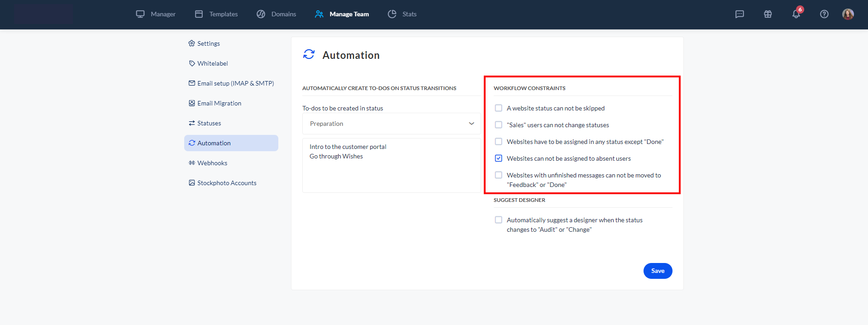Click the Webhooks icon in sidebar
The width and height of the screenshot is (868, 325).
pyautogui.click(x=192, y=163)
